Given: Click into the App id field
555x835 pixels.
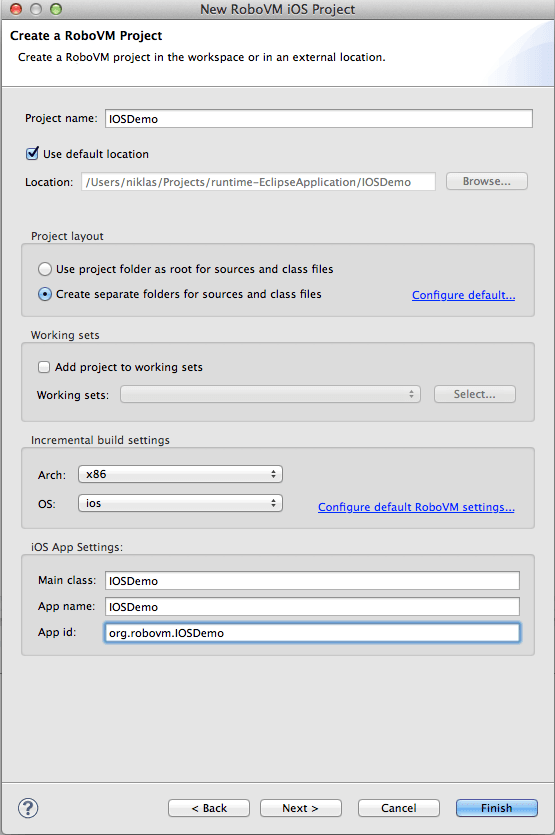Looking at the screenshot, I should [x=312, y=633].
